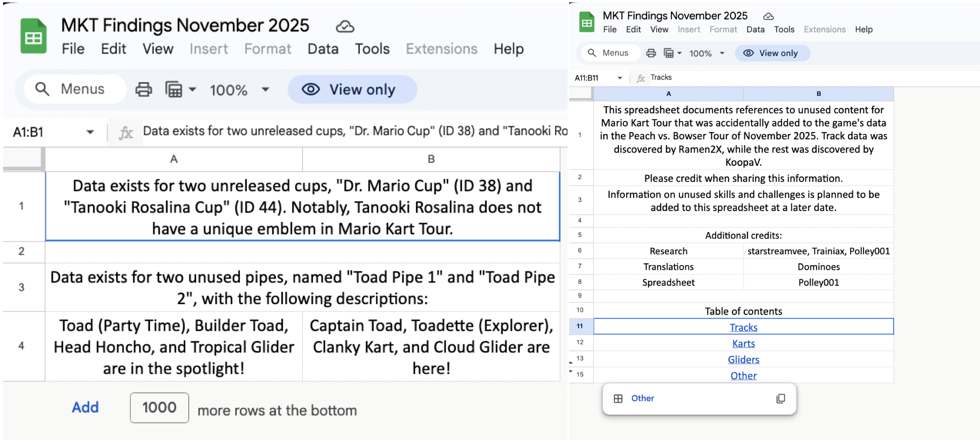Open the Karts link in table of contents

click(743, 343)
